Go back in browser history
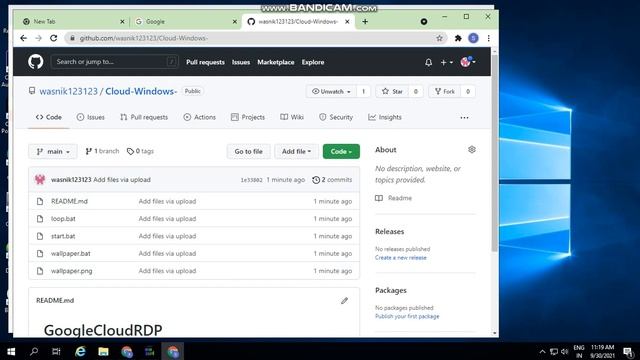The width and height of the screenshot is (640, 360). pos(23,38)
